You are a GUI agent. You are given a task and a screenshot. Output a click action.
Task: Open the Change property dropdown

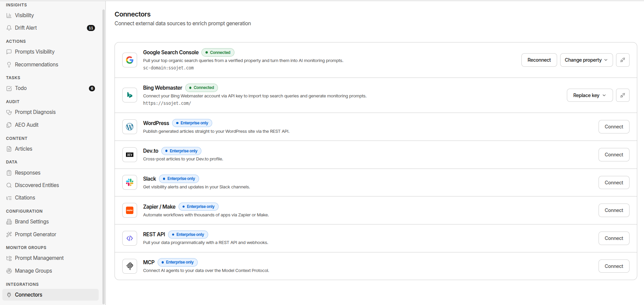click(x=586, y=60)
